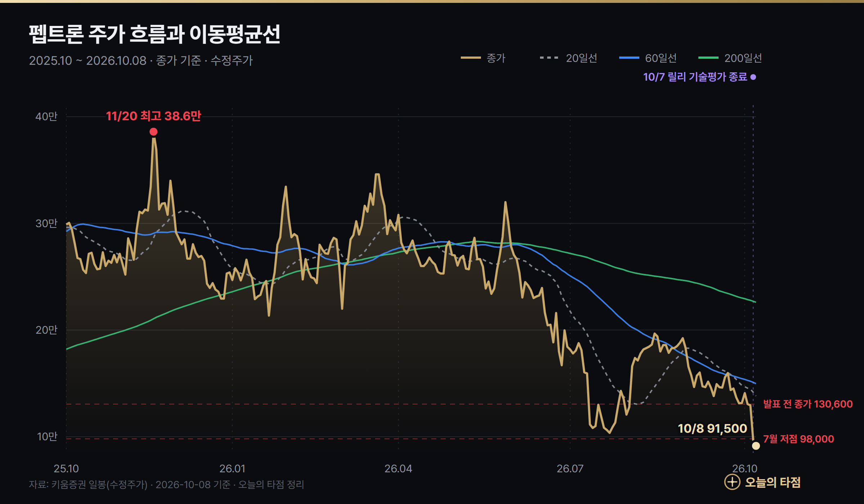
Task: Click the 40만 y-axis label
Action: pos(46,116)
